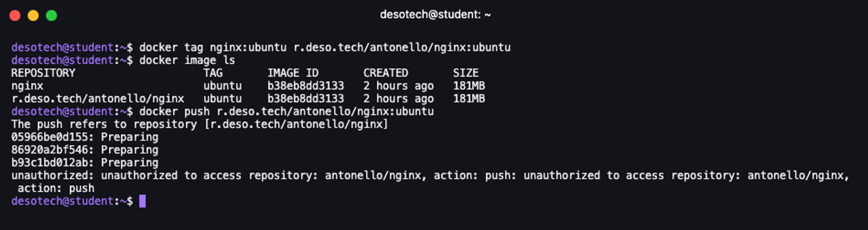Click the nginx repository name in first row

(x=27, y=86)
